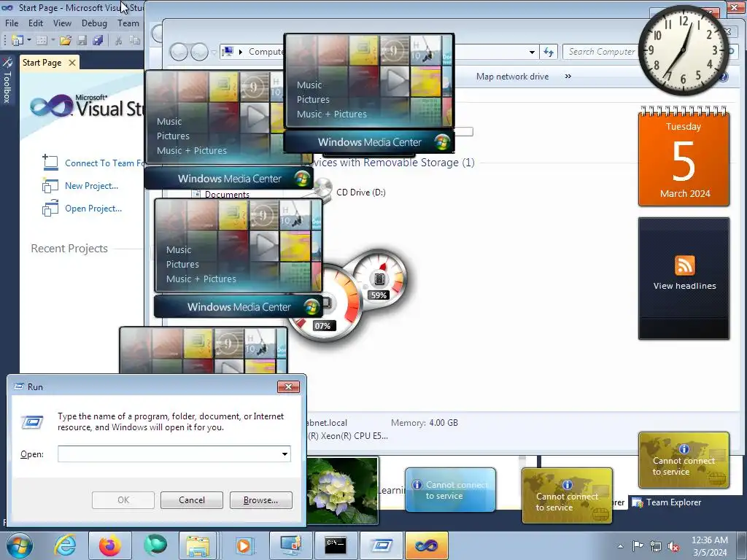Select the Start Page tab
Screen dimensions: 747x560
[42, 63]
